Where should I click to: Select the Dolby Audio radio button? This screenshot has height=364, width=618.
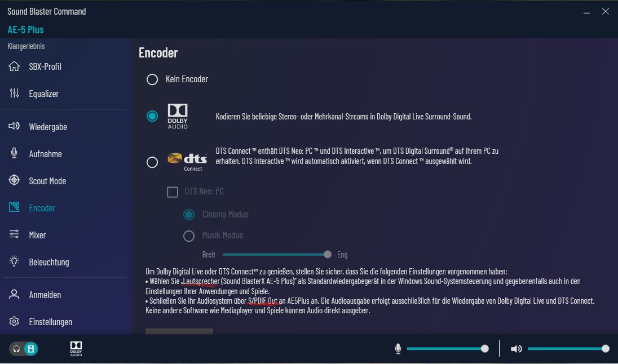click(152, 116)
